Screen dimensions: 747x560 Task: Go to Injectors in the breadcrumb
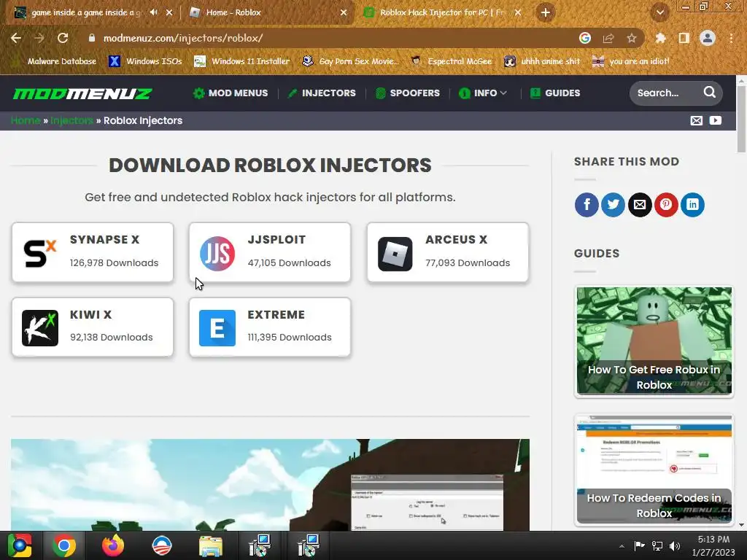point(72,120)
